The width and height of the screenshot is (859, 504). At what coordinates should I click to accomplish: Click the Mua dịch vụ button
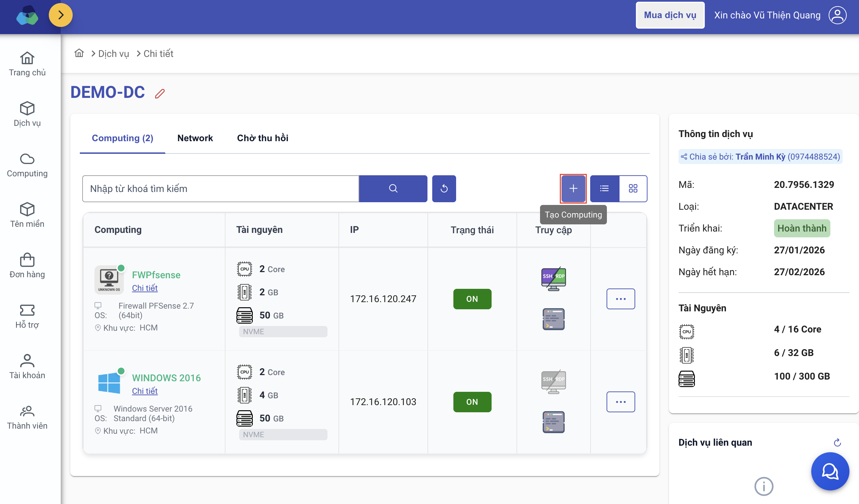(670, 15)
